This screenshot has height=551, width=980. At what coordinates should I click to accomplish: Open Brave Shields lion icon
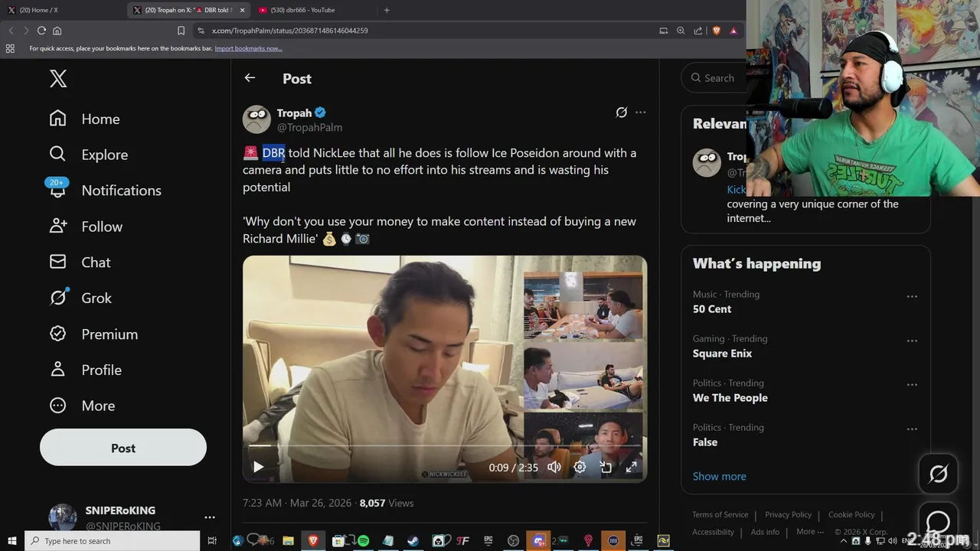coord(717,31)
